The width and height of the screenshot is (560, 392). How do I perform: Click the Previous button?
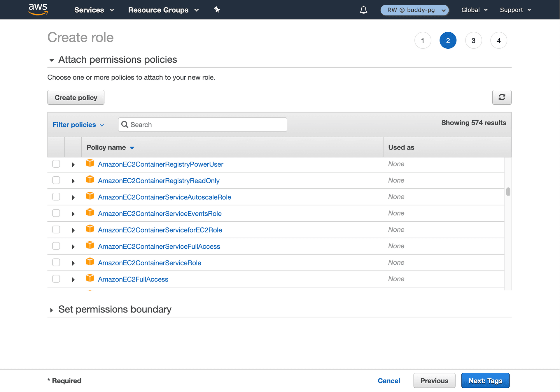tap(434, 381)
